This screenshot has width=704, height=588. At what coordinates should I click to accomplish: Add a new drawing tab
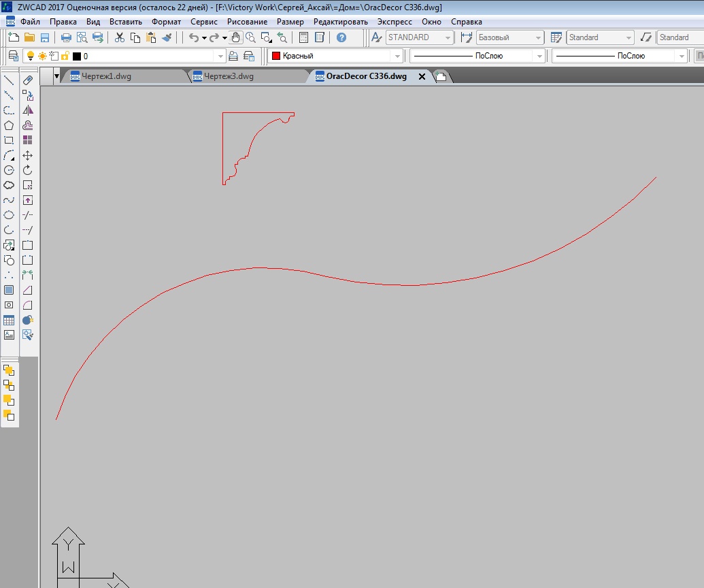point(441,77)
